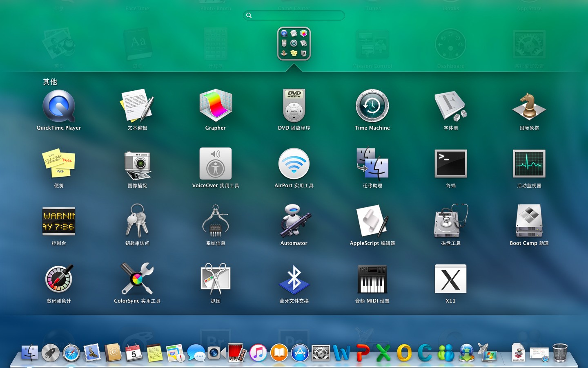Image resolution: width=588 pixels, height=368 pixels.
Task: Open the X11 application
Action: (x=450, y=279)
